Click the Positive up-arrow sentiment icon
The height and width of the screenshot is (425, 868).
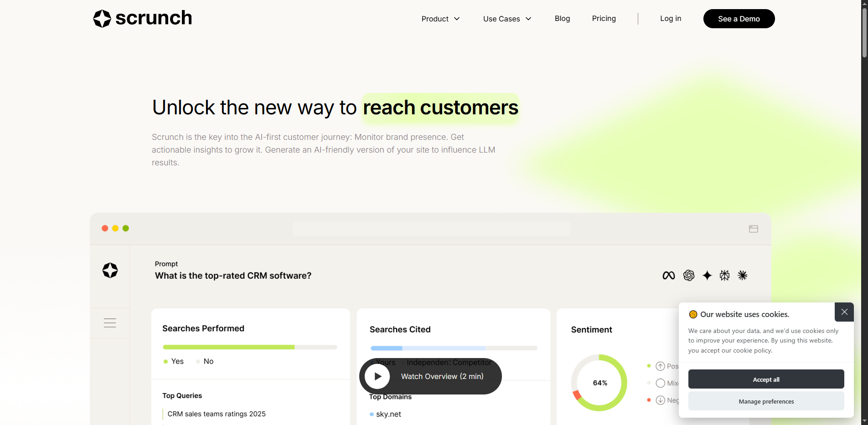[660, 366]
